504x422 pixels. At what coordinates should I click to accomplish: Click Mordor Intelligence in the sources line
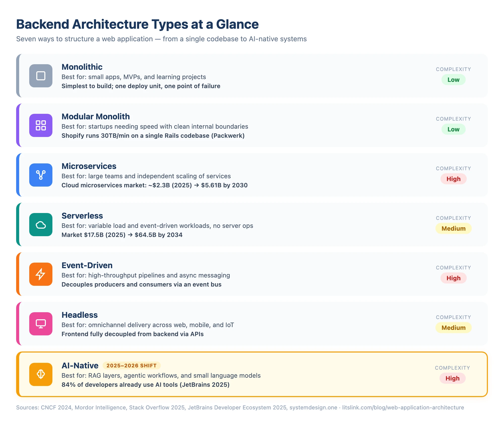coord(100,408)
